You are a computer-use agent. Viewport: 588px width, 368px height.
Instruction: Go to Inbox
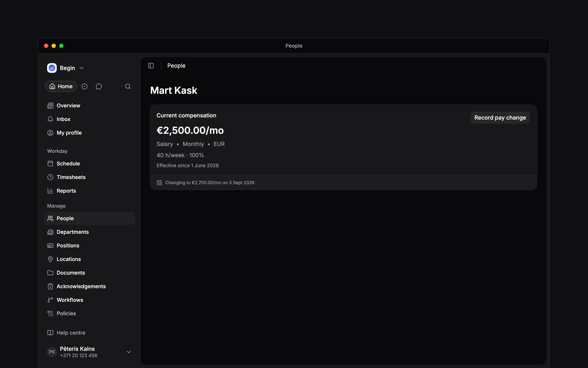point(89,119)
